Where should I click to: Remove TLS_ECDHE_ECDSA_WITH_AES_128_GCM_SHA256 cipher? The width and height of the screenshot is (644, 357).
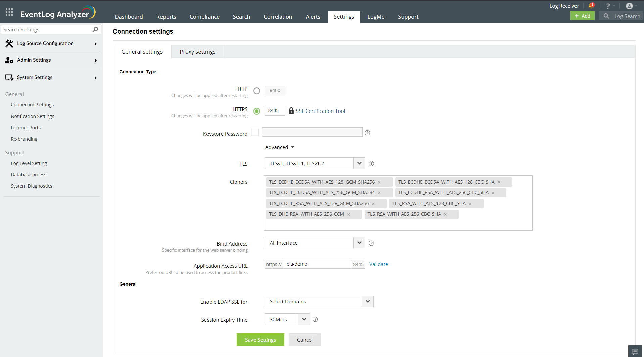[x=379, y=182]
